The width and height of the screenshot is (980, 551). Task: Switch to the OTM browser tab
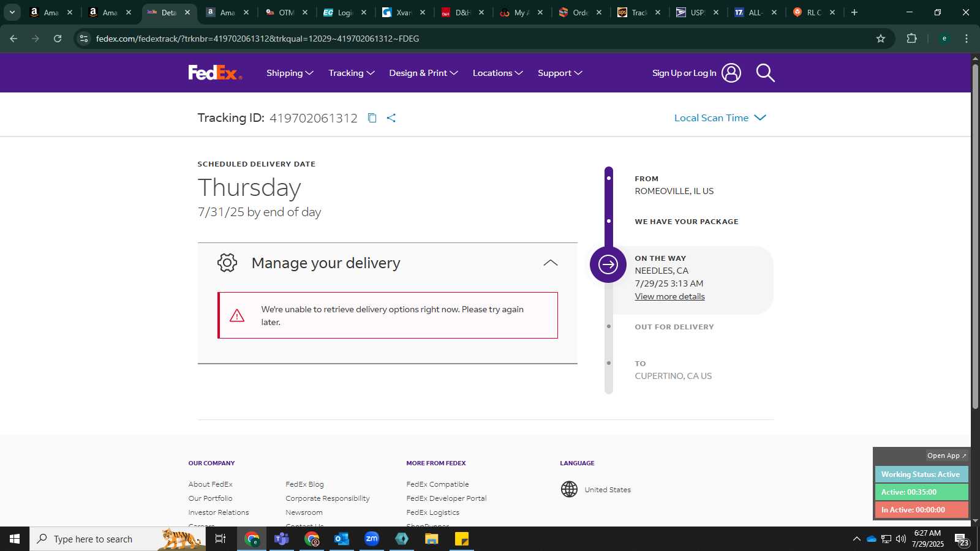pyautogui.click(x=286, y=12)
